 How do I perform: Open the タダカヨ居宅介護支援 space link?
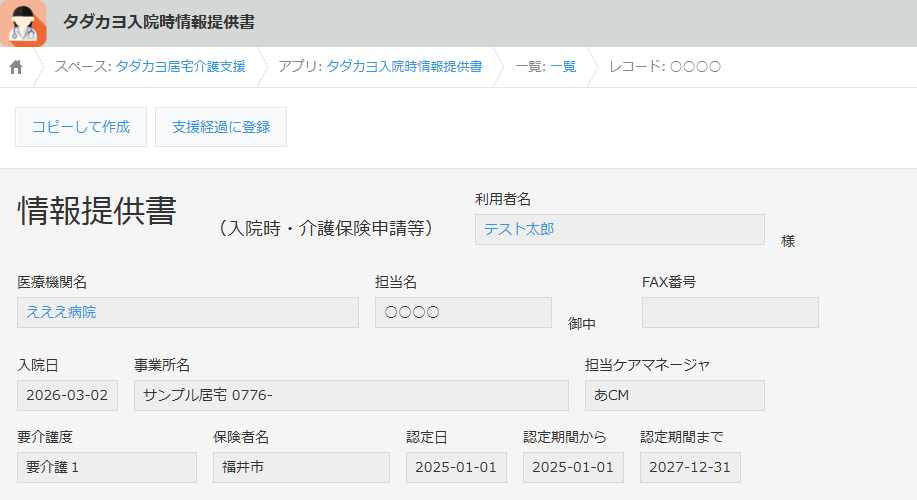coord(180,67)
